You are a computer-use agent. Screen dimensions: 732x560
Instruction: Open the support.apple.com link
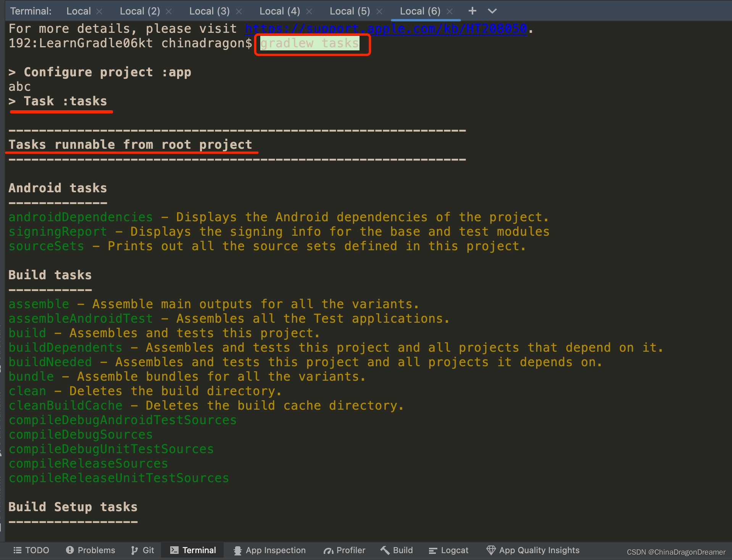[x=386, y=29]
